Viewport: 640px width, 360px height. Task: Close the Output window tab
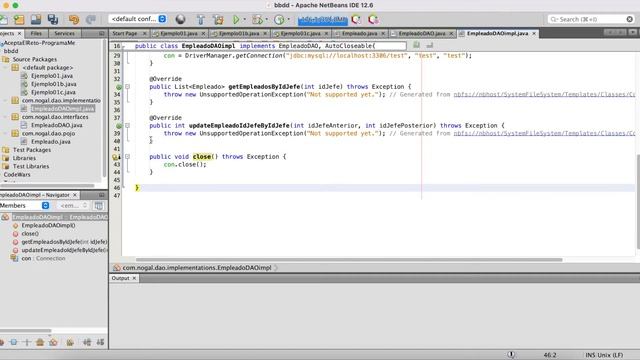(x=134, y=278)
